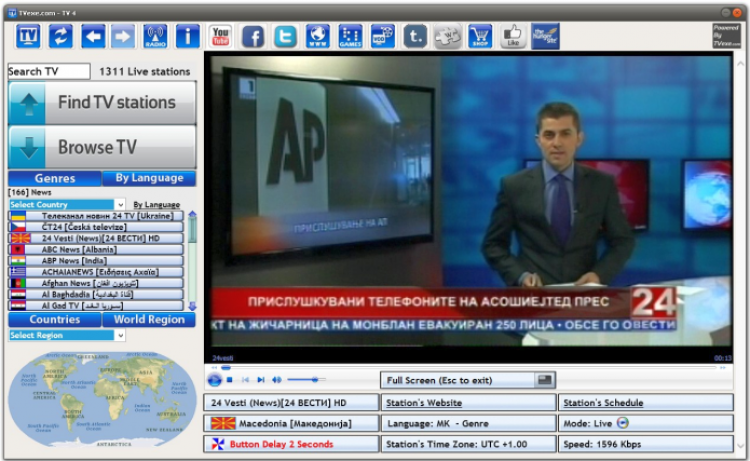Open the Tumblr toolbar icon
The image size is (750, 461).
[x=415, y=37]
